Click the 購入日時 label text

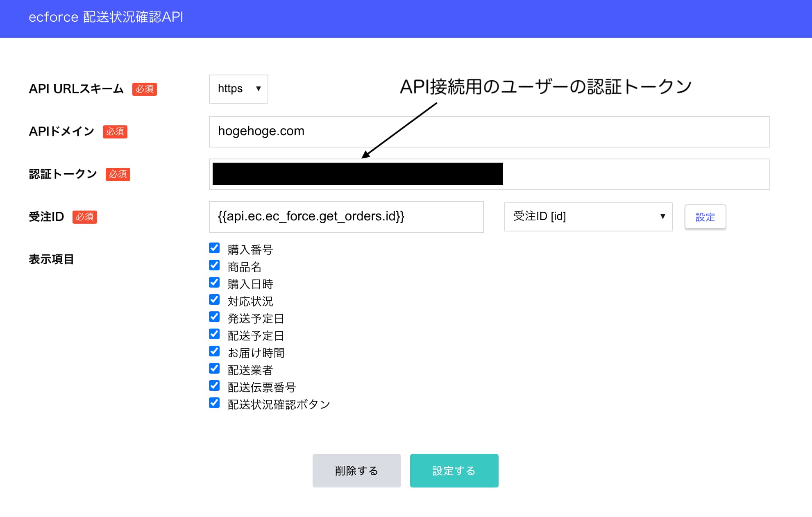coord(250,284)
